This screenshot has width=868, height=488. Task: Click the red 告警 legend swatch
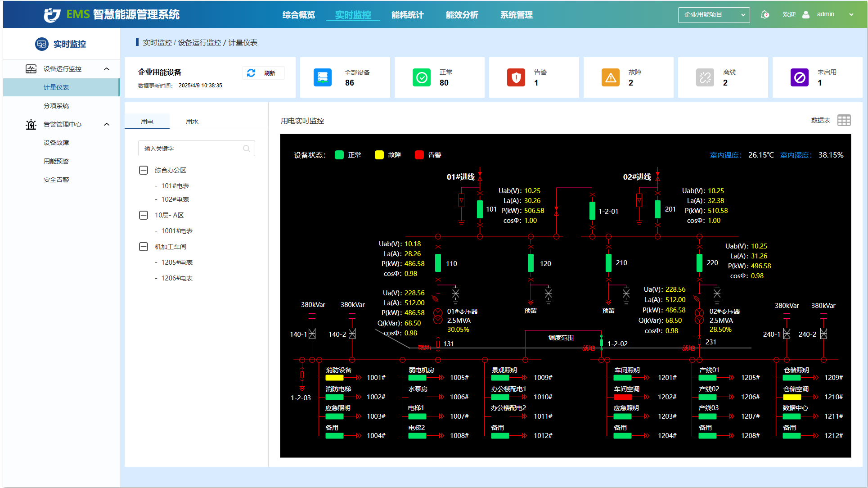point(419,155)
